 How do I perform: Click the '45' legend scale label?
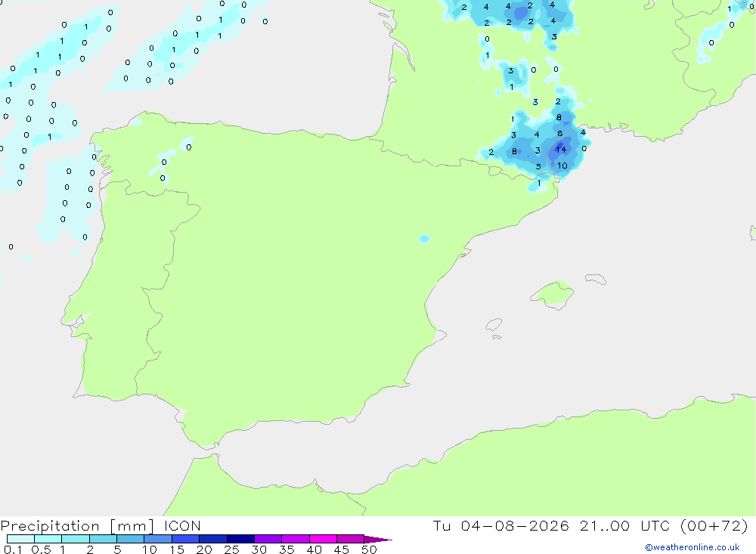[342, 549]
